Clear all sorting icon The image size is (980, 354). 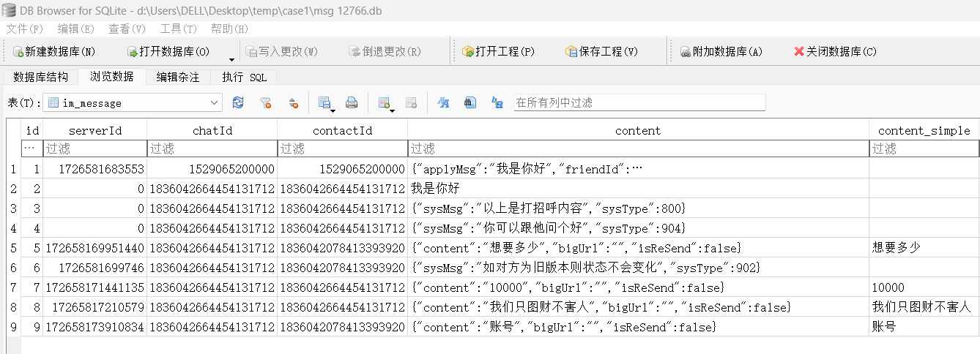[293, 103]
